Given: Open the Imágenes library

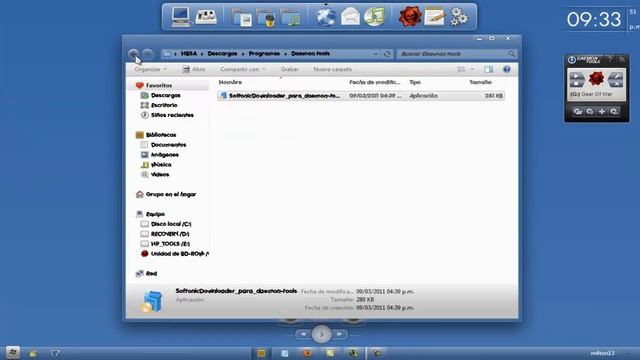Looking at the screenshot, I should coord(164,155).
